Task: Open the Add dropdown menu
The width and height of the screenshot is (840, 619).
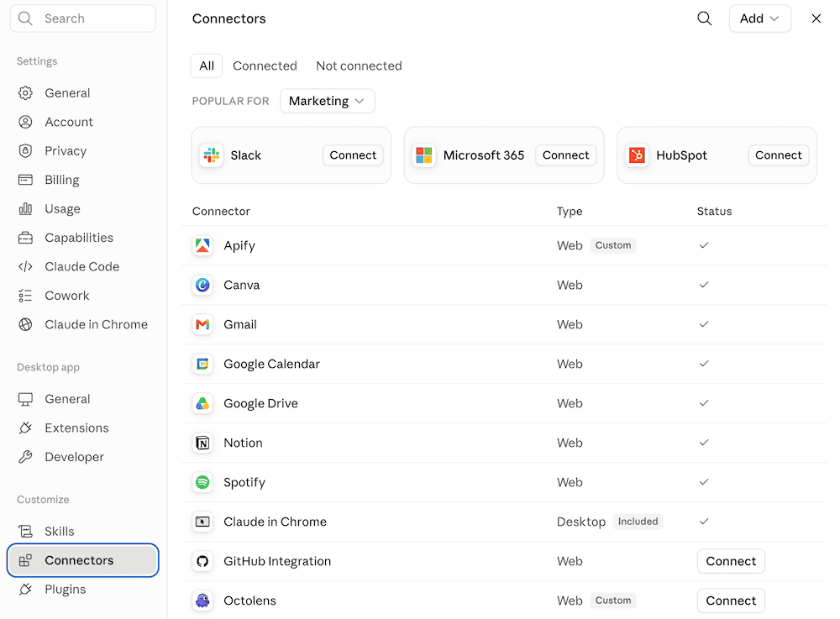Action: pos(759,18)
